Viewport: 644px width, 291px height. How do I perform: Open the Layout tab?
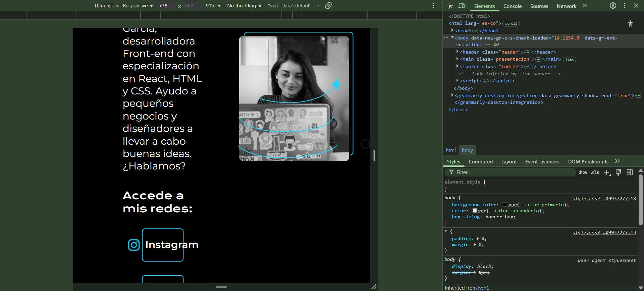509,162
